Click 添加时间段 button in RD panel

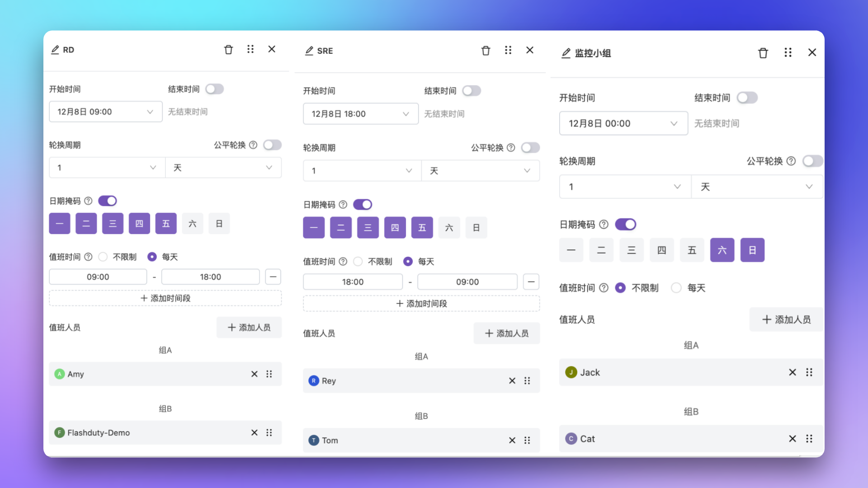click(x=165, y=298)
